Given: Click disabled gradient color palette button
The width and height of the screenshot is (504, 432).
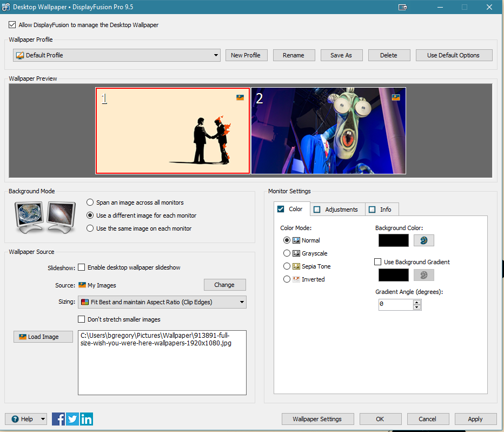Looking at the screenshot, I should coord(423,275).
